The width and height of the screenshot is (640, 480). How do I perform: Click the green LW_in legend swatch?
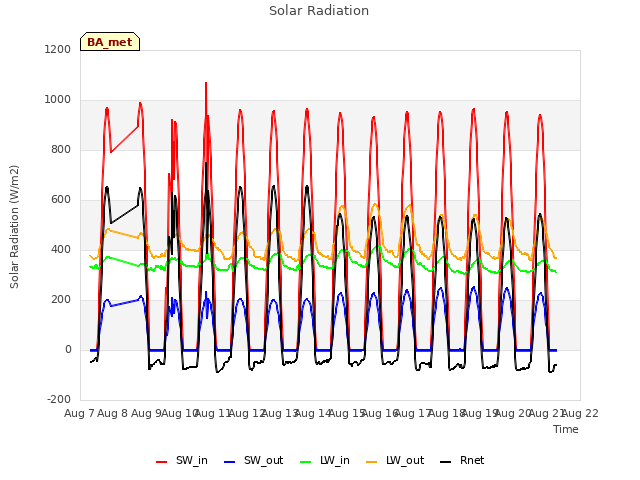pyautogui.click(x=306, y=462)
